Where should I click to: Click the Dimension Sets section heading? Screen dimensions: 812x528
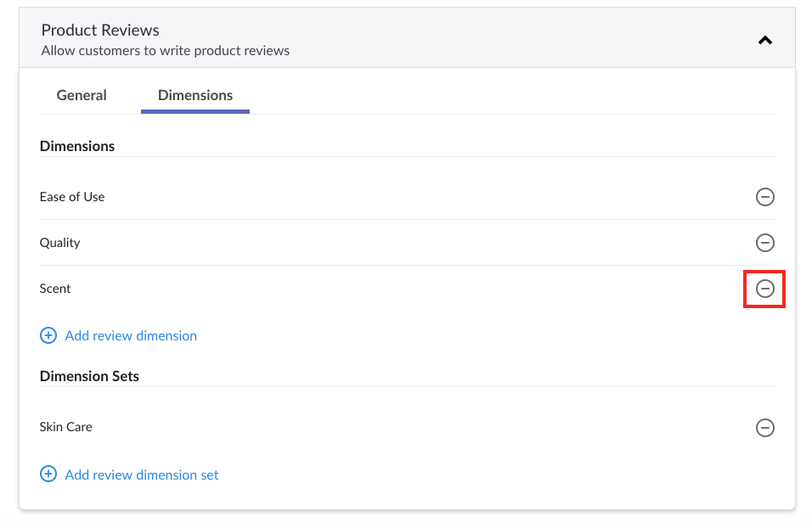(x=89, y=376)
